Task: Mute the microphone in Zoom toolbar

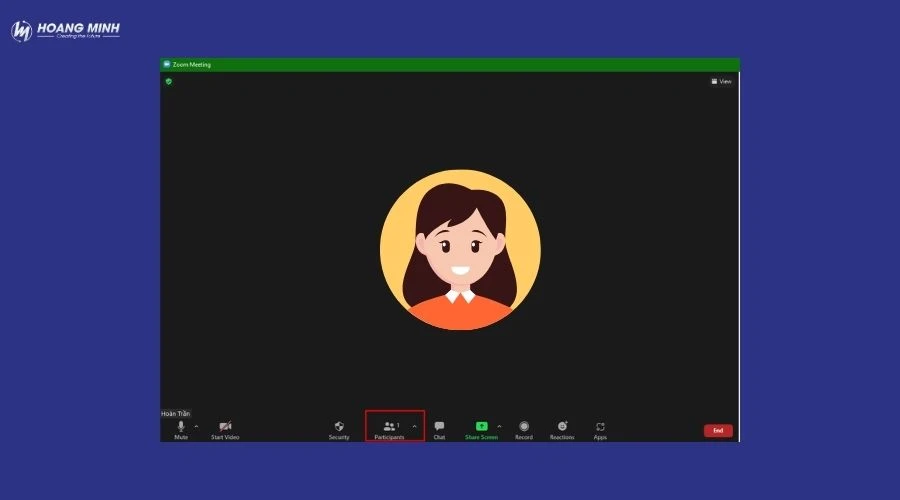Action: point(181,430)
